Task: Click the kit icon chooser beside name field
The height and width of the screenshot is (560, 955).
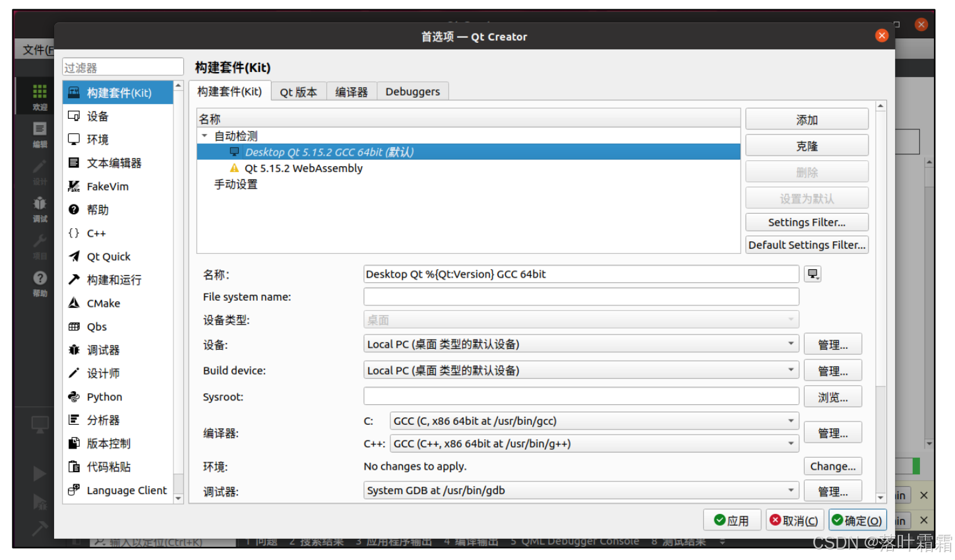Action: tap(813, 274)
